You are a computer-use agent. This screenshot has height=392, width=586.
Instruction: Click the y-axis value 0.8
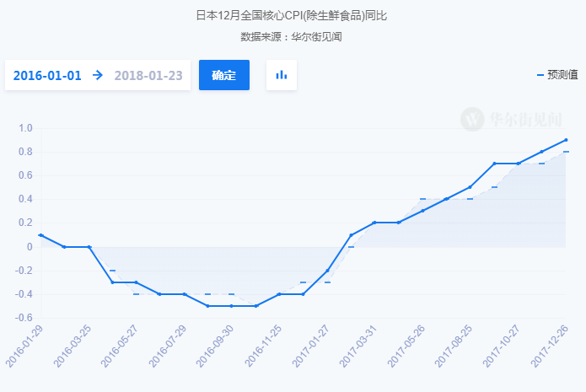(25, 152)
